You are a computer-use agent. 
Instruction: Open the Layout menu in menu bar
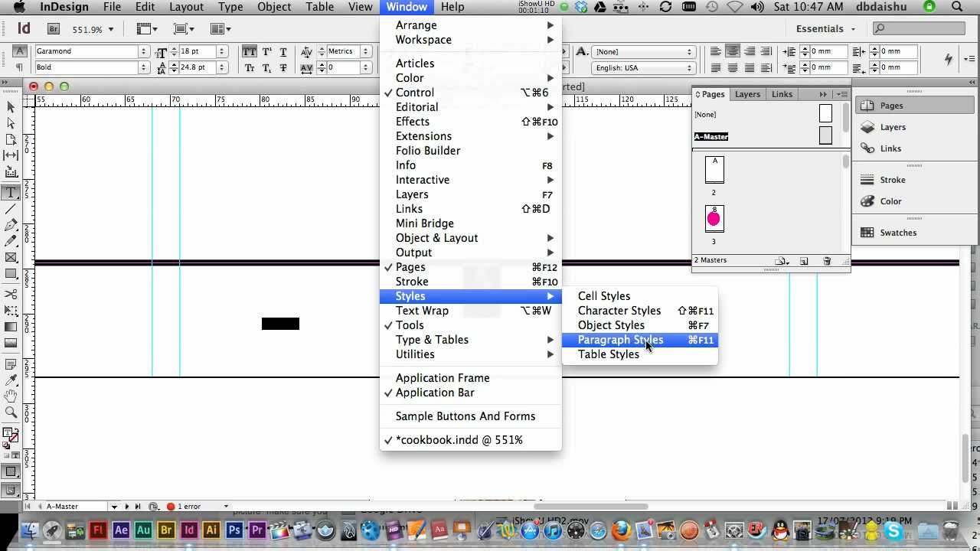[x=186, y=7]
